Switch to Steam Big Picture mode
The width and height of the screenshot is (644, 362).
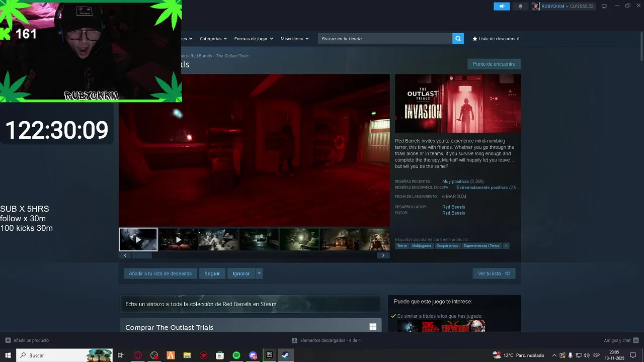click(x=604, y=6)
